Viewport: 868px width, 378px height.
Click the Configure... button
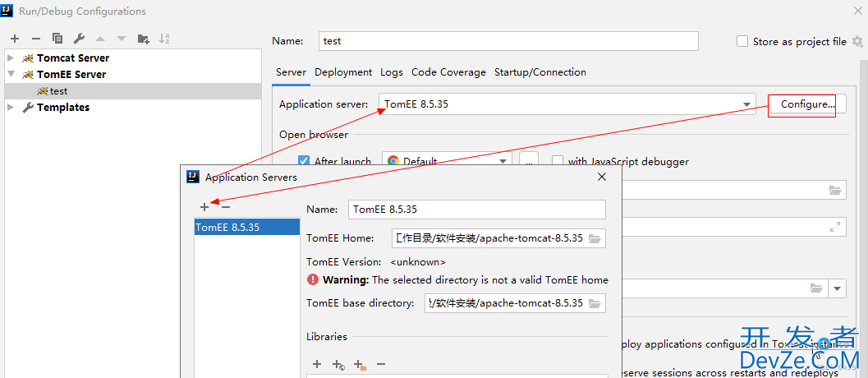pyautogui.click(x=806, y=104)
